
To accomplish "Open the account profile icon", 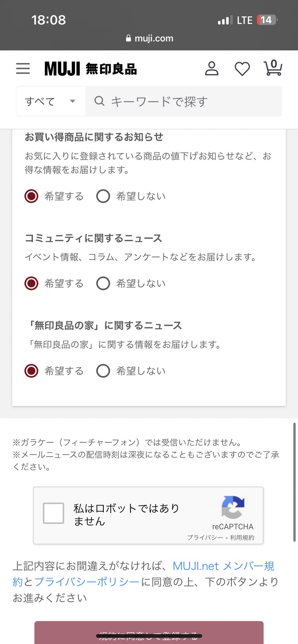I will tap(212, 68).
